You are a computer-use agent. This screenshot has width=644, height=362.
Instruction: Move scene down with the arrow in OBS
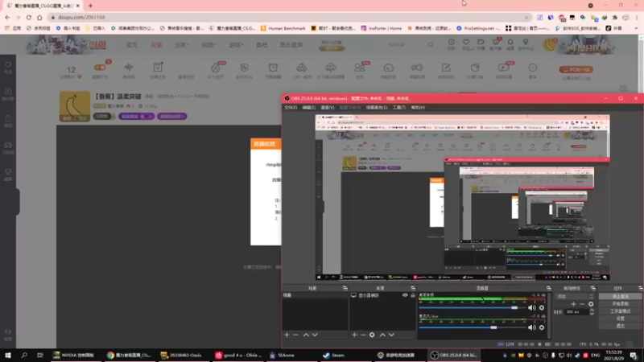[x=315, y=335]
